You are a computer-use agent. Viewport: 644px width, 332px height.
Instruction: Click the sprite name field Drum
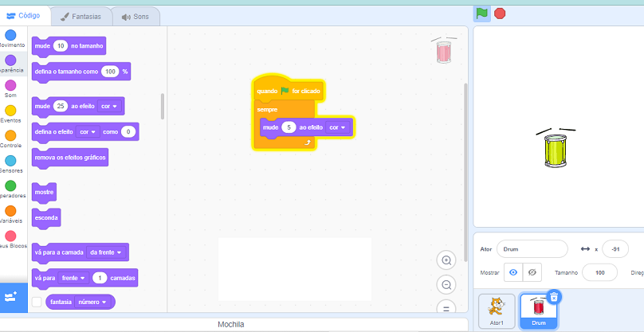click(532, 249)
